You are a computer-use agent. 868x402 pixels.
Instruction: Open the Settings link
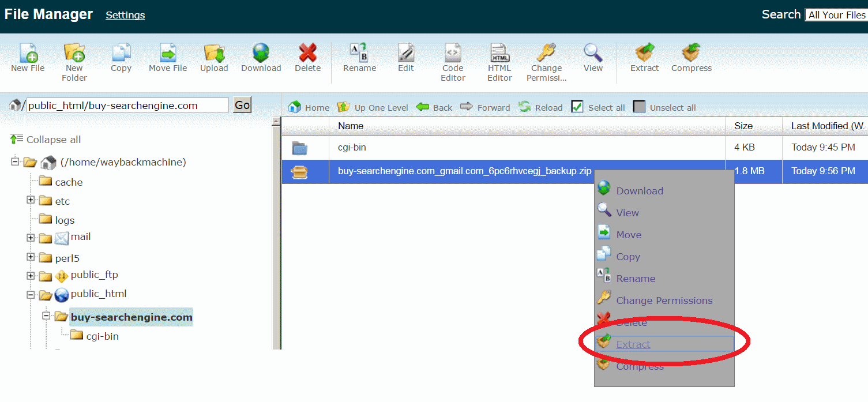click(x=125, y=15)
